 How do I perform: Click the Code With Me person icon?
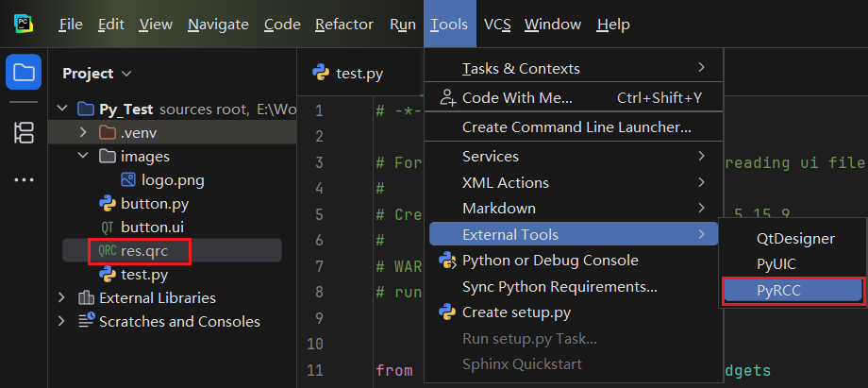coord(446,97)
